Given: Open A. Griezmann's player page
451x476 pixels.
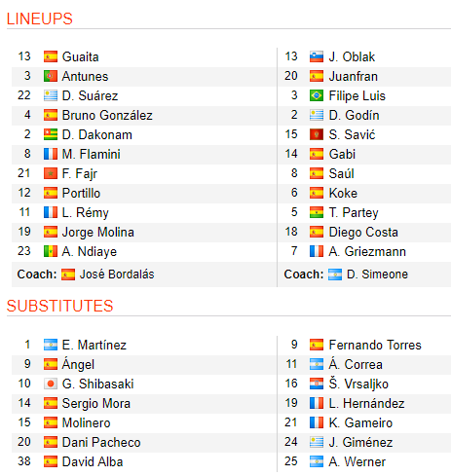Looking at the screenshot, I should tap(367, 251).
